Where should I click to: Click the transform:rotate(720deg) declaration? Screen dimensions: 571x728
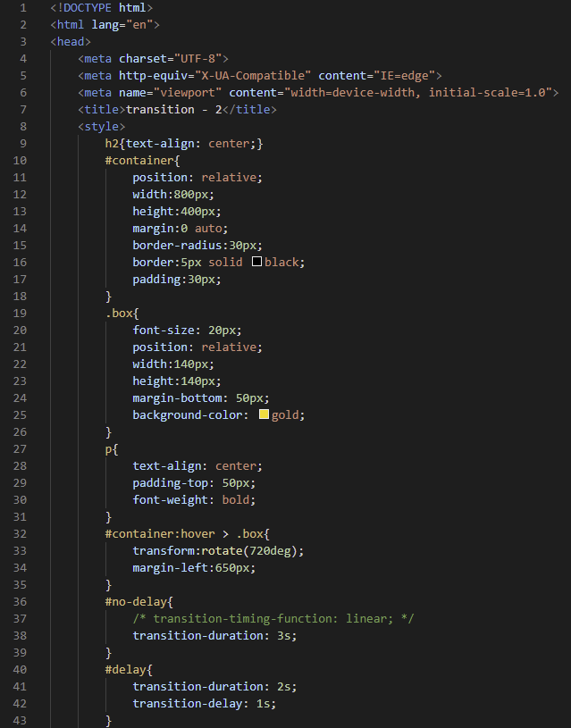click(218, 551)
